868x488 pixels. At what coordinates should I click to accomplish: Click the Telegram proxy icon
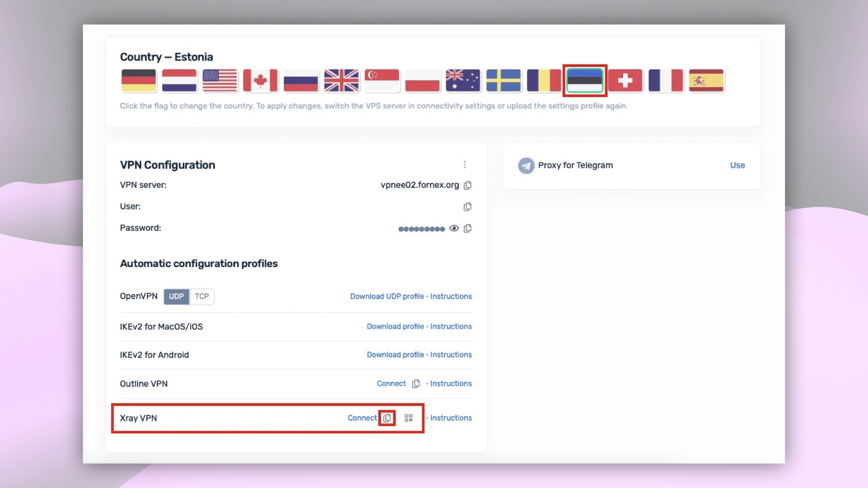(x=526, y=165)
